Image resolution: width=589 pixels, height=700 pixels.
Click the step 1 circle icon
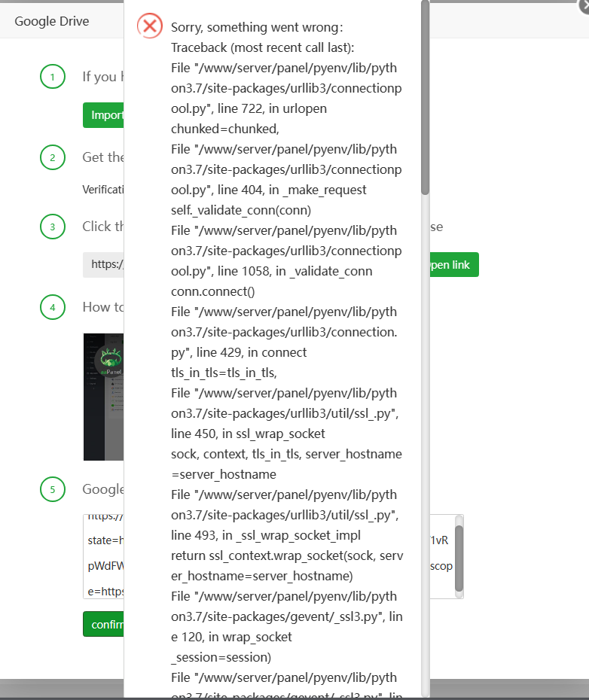pos(52,77)
